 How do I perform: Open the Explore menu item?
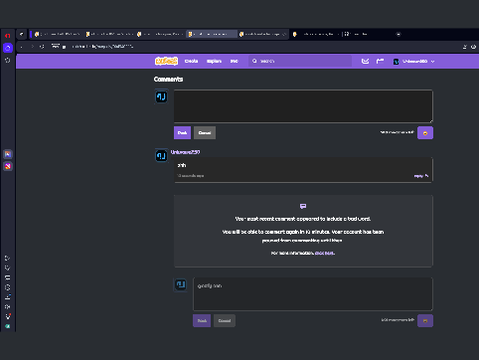click(x=214, y=61)
